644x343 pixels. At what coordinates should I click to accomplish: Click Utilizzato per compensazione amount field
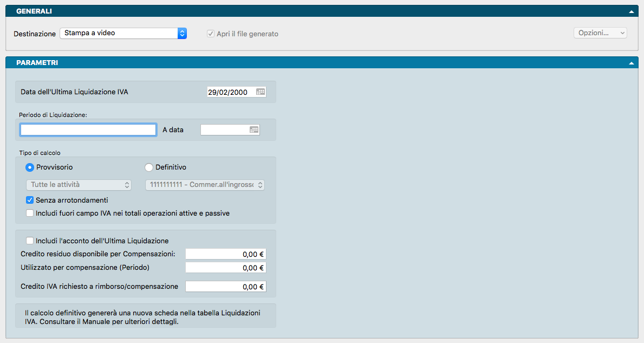point(226,268)
